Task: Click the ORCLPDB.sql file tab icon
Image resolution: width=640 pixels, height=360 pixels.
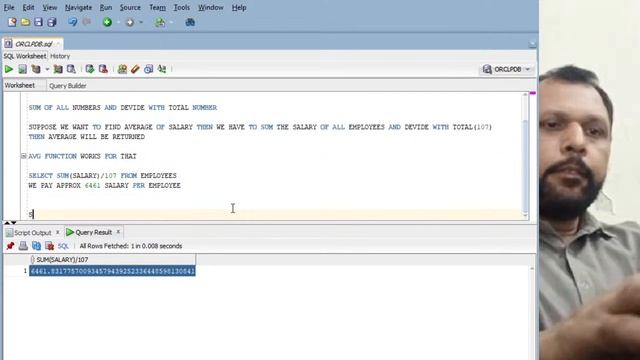Action: pos(8,43)
